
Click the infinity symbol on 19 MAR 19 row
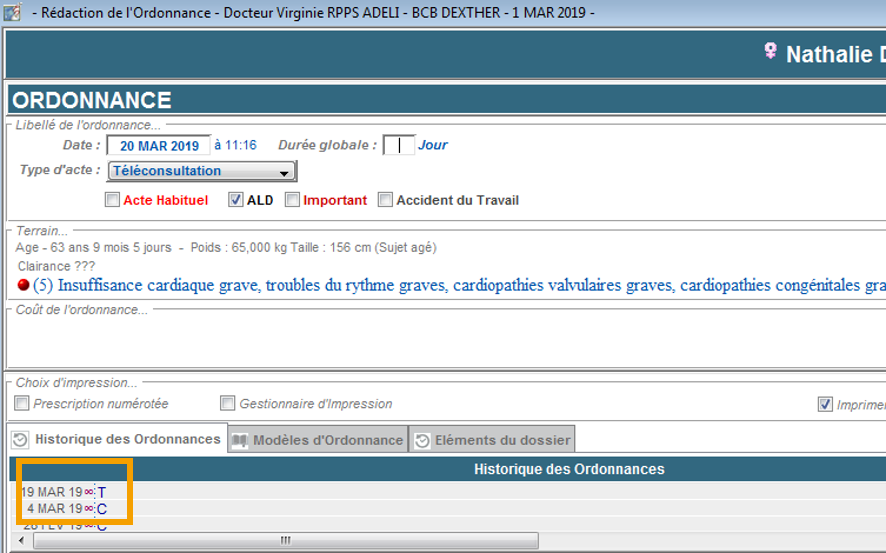[89, 492]
